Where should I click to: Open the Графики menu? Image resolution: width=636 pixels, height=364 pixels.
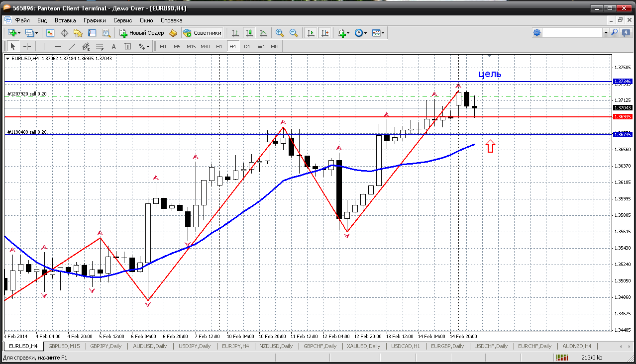tap(95, 20)
